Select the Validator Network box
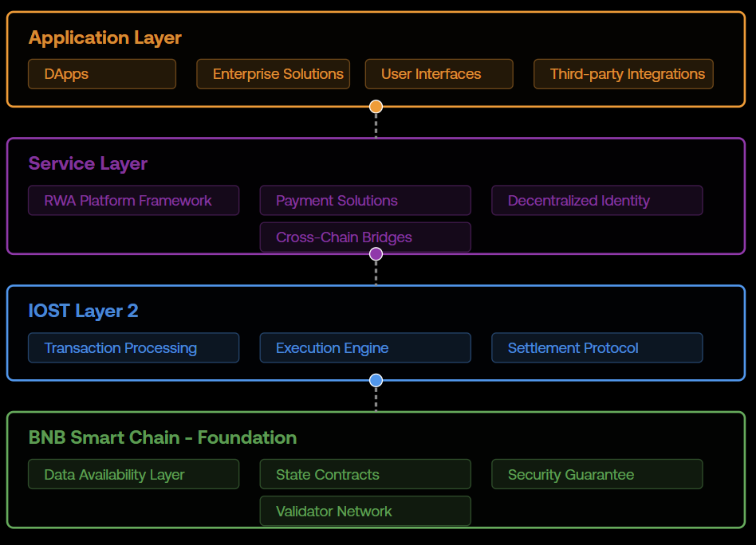Screen dimensions: 756x545 click(x=365, y=511)
